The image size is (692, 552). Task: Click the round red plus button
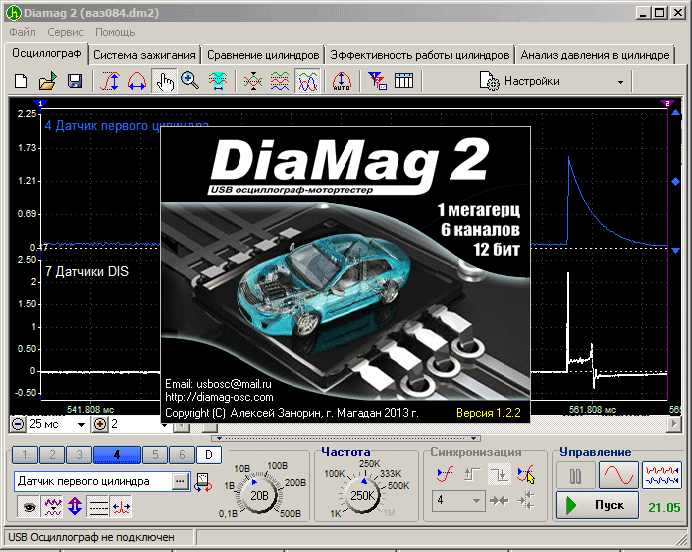100,424
